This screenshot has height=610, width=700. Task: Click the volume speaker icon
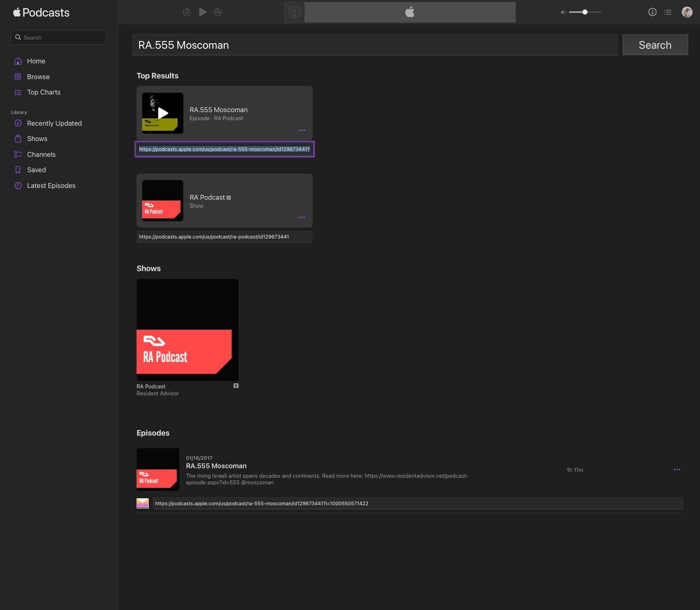click(563, 12)
